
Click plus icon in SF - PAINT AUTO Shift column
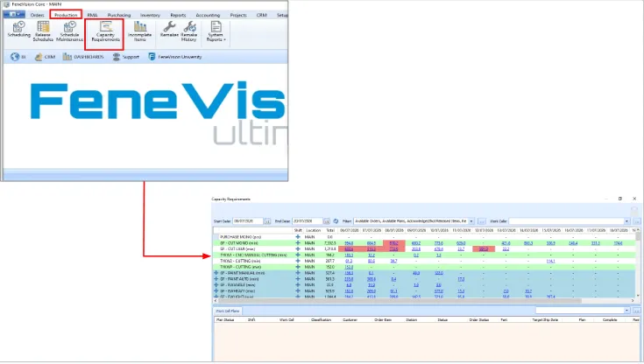coord(298,279)
